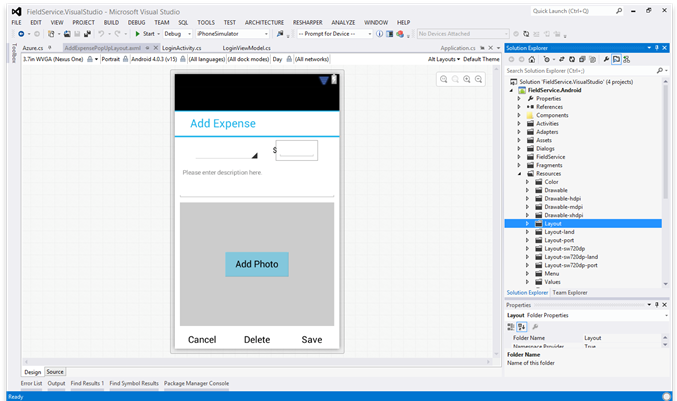The width and height of the screenshot is (677, 401).
Task: Click the Categorized icon in Properties panel
Action: pyautogui.click(x=511, y=326)
